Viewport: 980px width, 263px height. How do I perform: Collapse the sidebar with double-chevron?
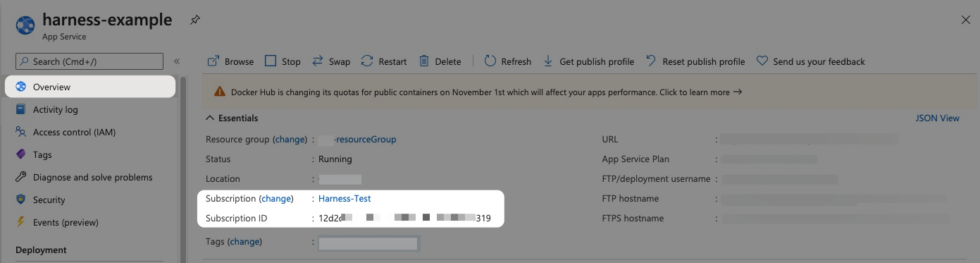tap(177, 61)
